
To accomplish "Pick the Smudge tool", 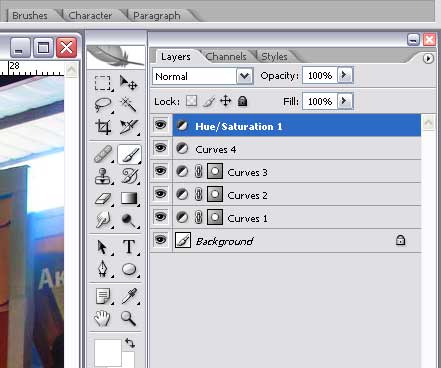I will 103,220.
